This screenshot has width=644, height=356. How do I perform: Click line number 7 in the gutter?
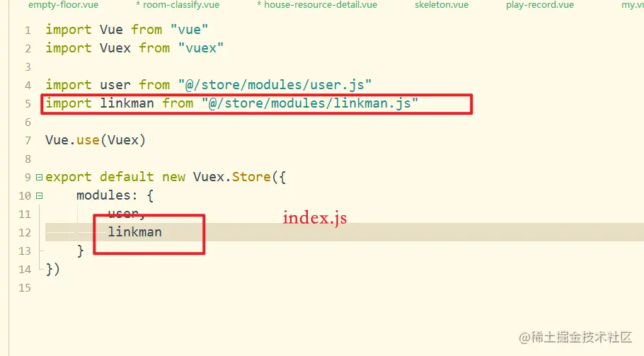pos(28,140)
